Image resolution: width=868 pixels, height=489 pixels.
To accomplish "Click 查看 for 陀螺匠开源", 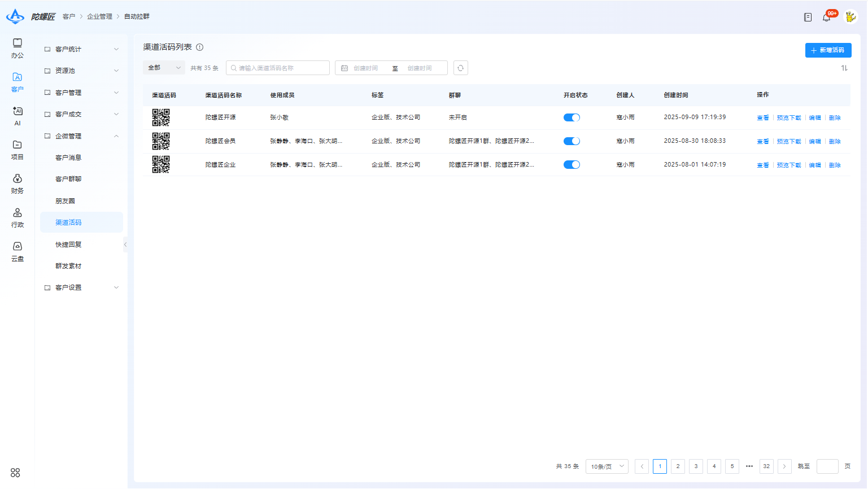I will pyautogui.click(x=763, y=117).
